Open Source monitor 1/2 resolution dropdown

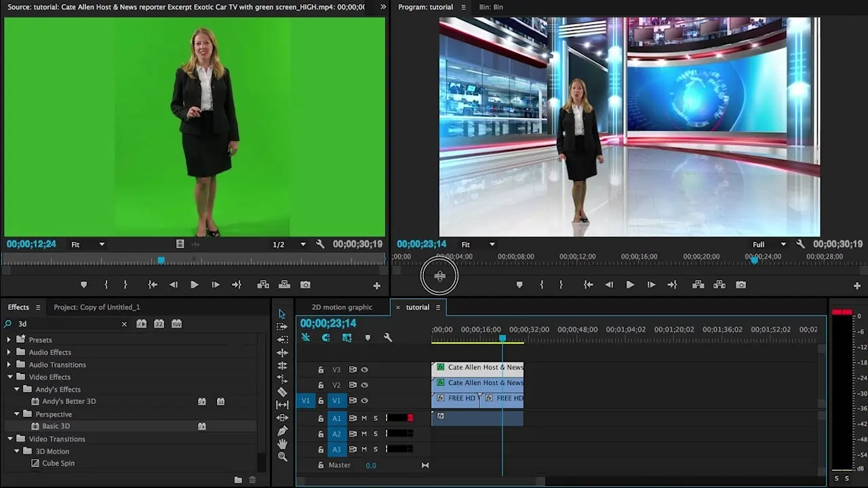290,245
